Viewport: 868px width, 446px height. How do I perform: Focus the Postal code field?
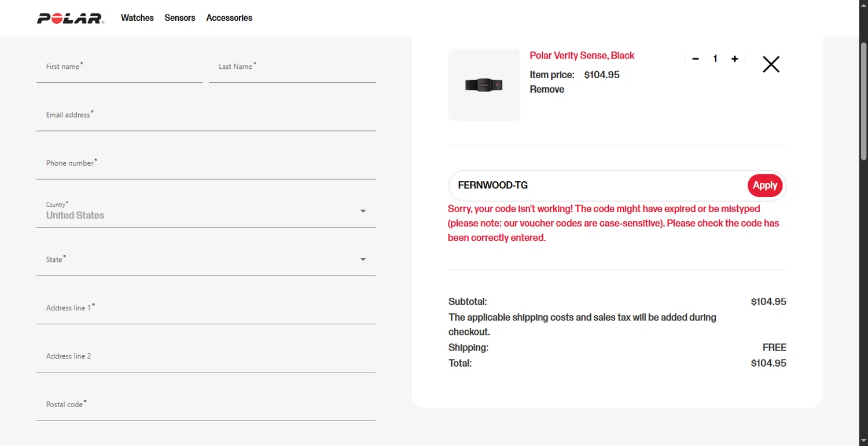tap(206, 404)
